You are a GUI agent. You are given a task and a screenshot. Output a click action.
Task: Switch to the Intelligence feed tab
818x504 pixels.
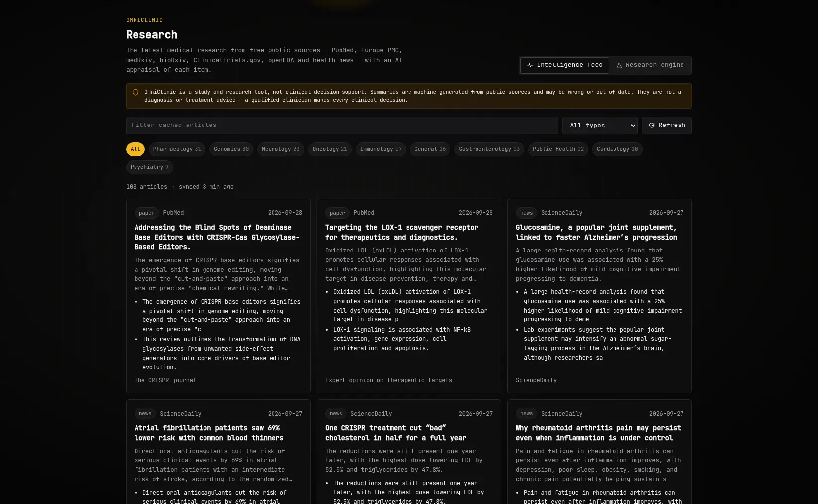tap(564, 65)
